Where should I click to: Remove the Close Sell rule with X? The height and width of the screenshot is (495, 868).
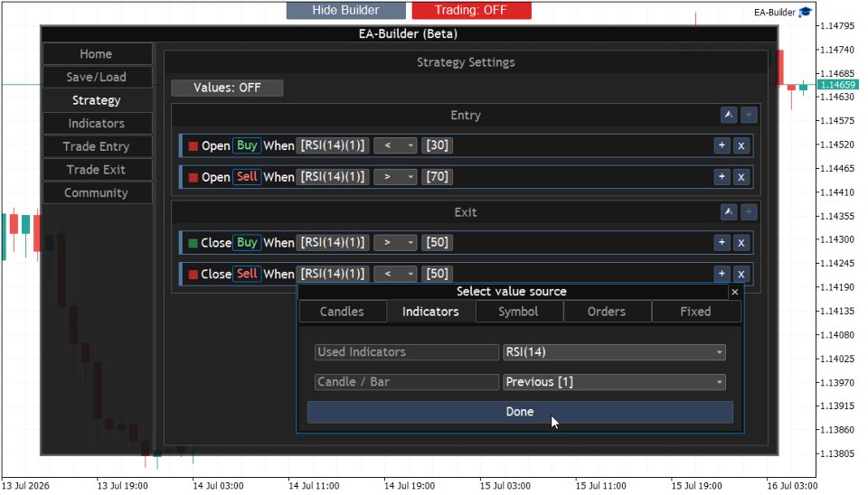(x=741, y=274)
